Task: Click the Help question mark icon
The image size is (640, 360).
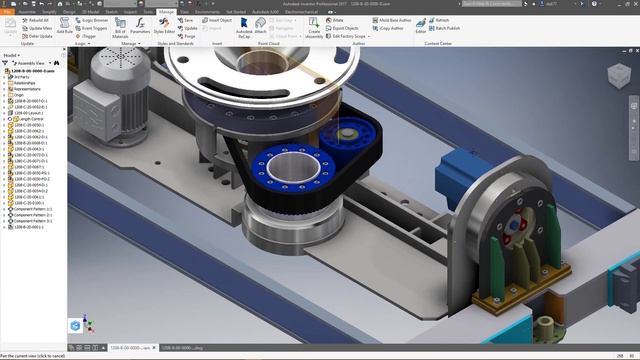Action: (x=594, y=4)
